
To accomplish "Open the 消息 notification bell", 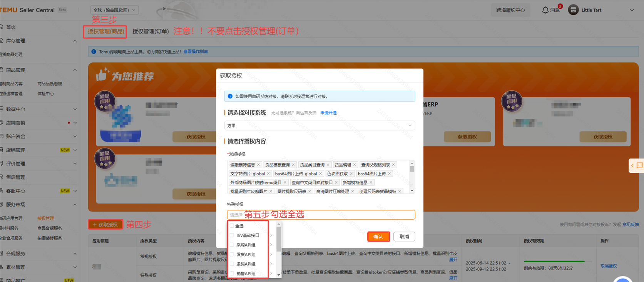I will (x=545, y=10).
